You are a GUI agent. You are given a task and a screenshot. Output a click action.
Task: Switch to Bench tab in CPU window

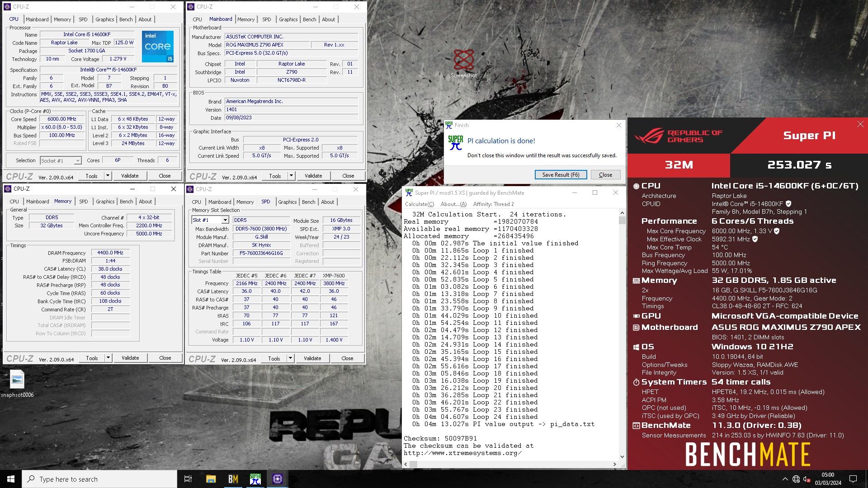126,19
